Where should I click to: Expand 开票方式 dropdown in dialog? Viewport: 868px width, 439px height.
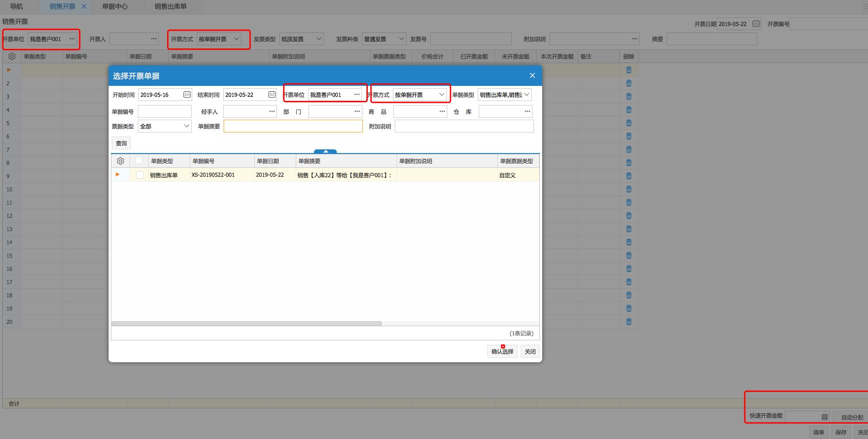click(441, 95)
